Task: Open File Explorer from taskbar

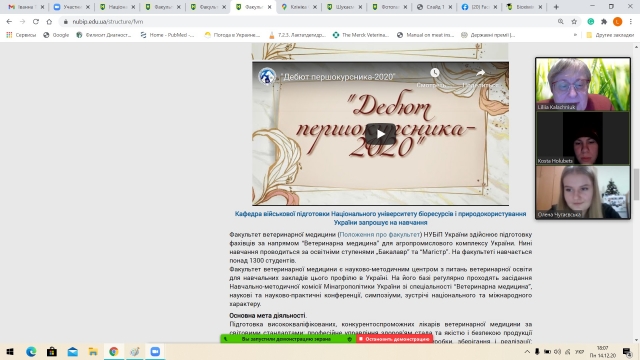Action: pyautogui.click(x=93, y=351)
